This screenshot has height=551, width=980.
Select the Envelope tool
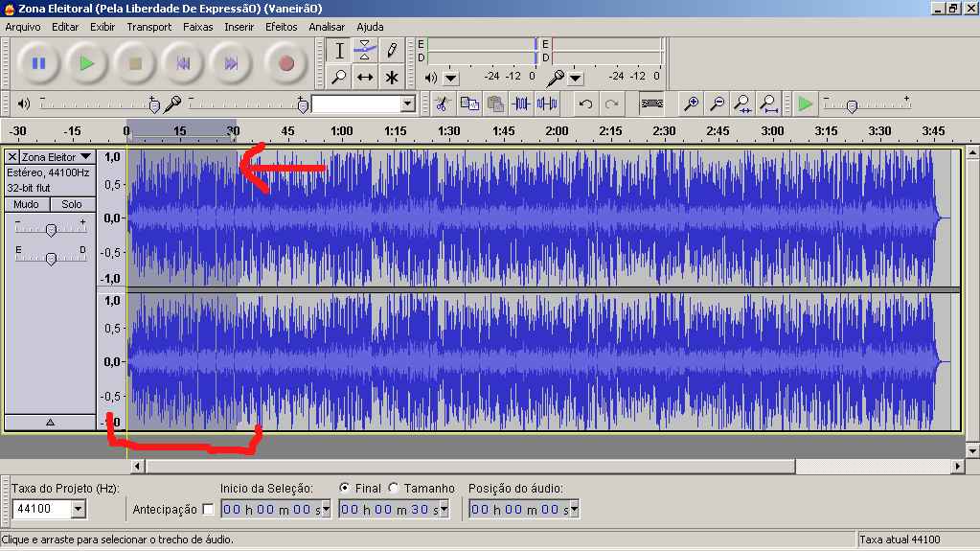point(365,50)
